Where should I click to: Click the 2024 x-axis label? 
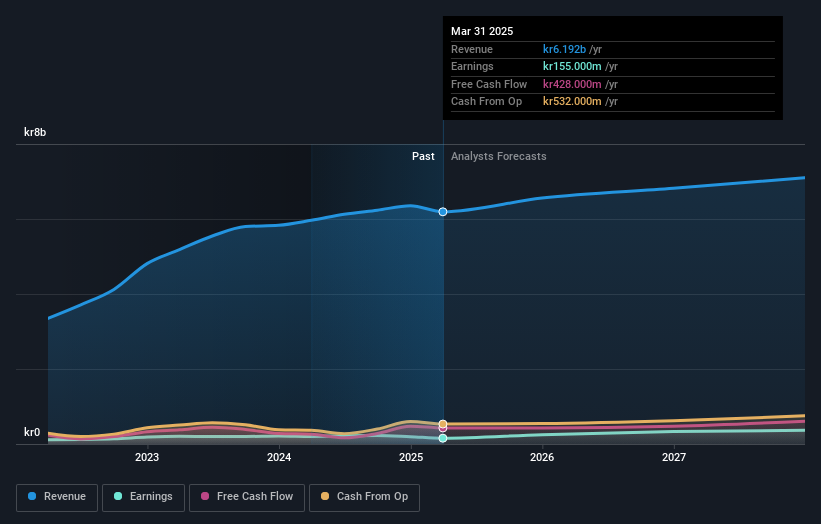279,457
